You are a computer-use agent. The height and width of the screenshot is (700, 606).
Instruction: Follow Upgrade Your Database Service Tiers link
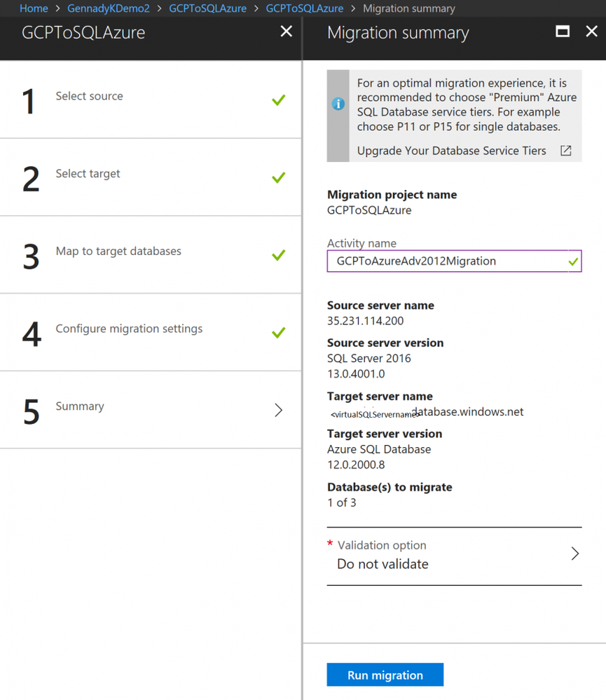(x=451, y=151)
